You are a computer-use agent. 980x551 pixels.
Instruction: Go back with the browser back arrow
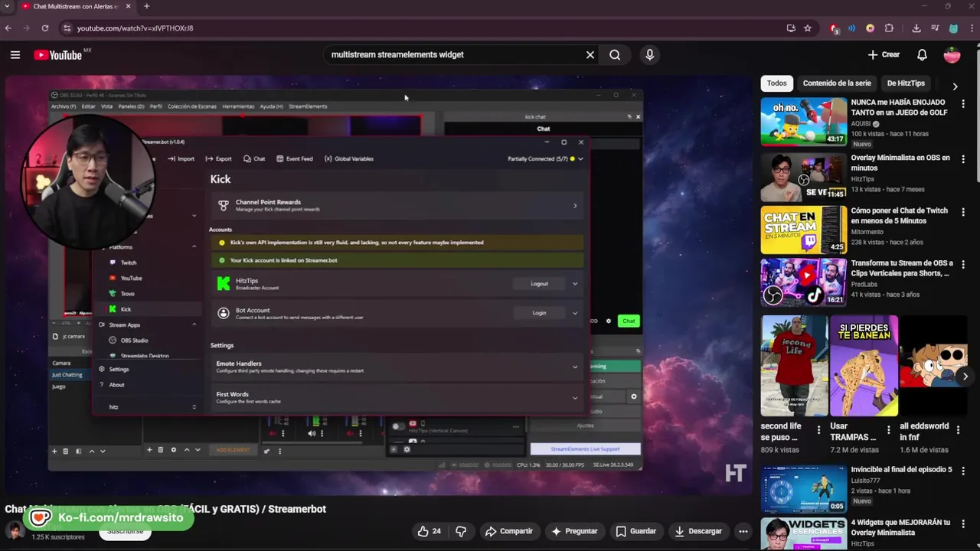point(8,28)
